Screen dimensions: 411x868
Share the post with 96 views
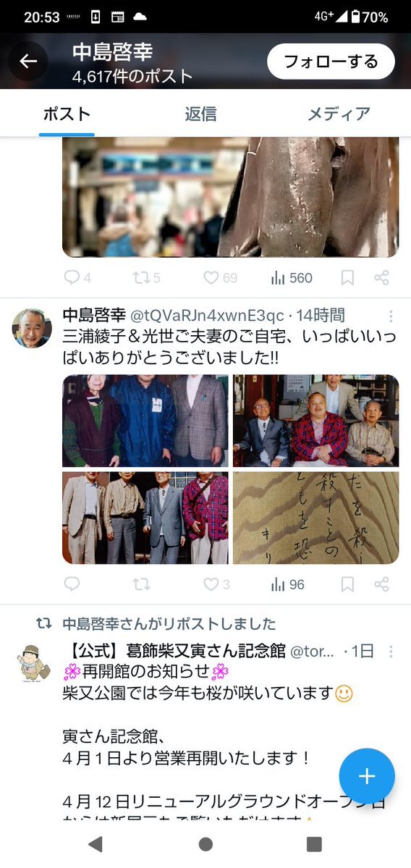click(381, 584)
